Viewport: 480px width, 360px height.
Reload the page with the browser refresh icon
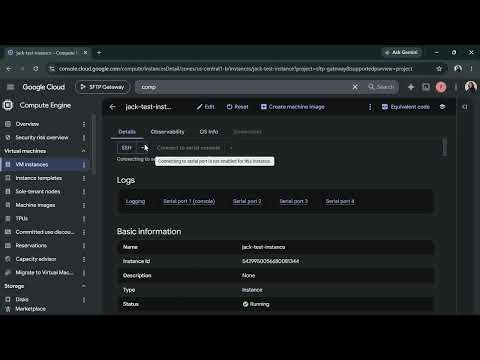click(36, 69)
